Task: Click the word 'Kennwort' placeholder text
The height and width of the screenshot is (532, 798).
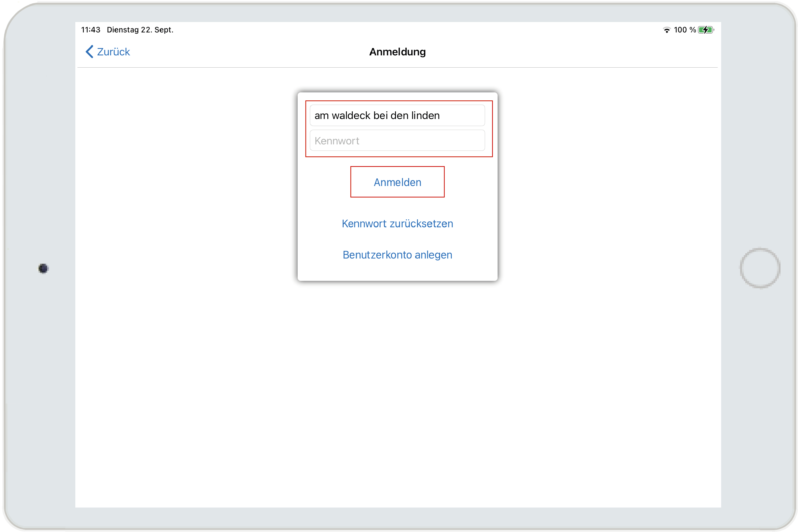Action: (x=337, y=141)
